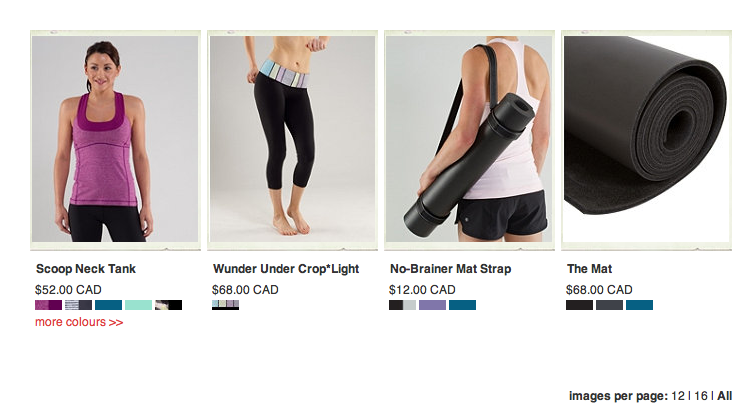The image size is (740, 420).
Task: Select teal blue swatch for Scoop Neck Tank
Action: click(109, 305)
